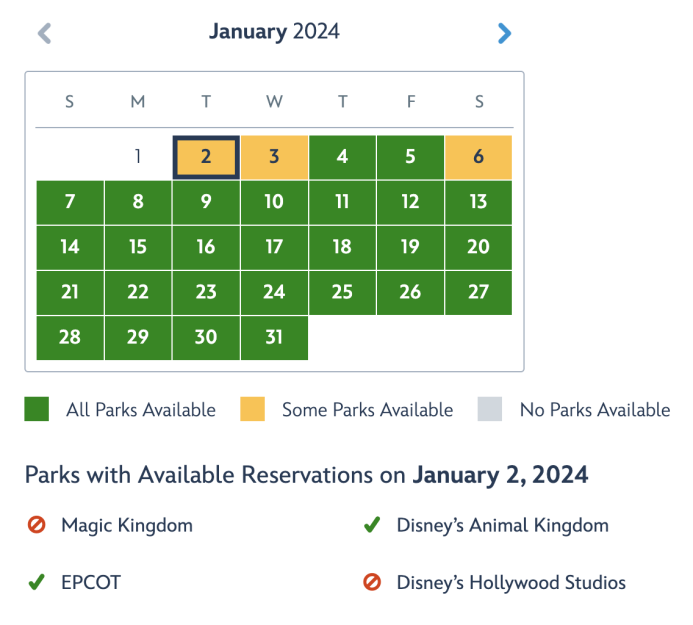Click the green checkmark beside EPCOT
Viewport: 693px width, 625px height.
pyautogui.click(x=37, y=582)
